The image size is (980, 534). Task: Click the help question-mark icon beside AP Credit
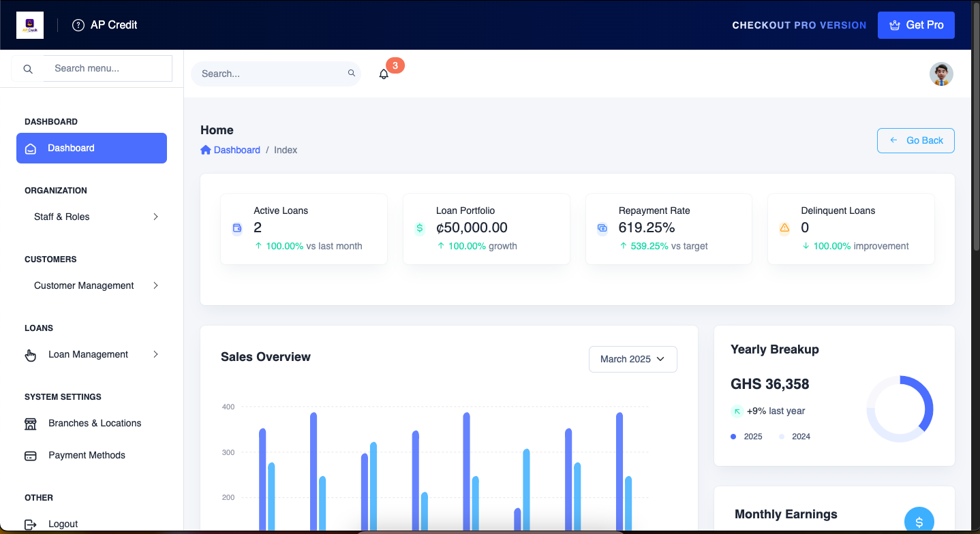tap(78, 25)
